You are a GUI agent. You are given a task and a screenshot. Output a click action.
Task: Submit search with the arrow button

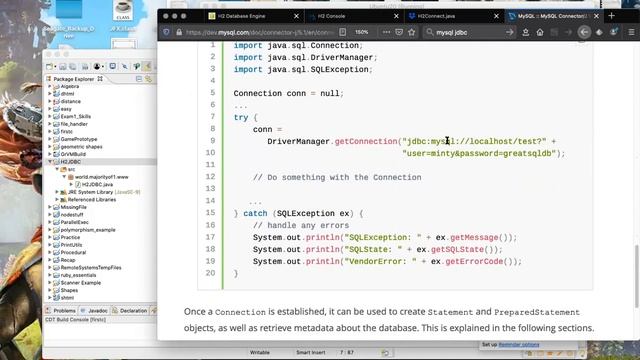(x=509, y=32)
